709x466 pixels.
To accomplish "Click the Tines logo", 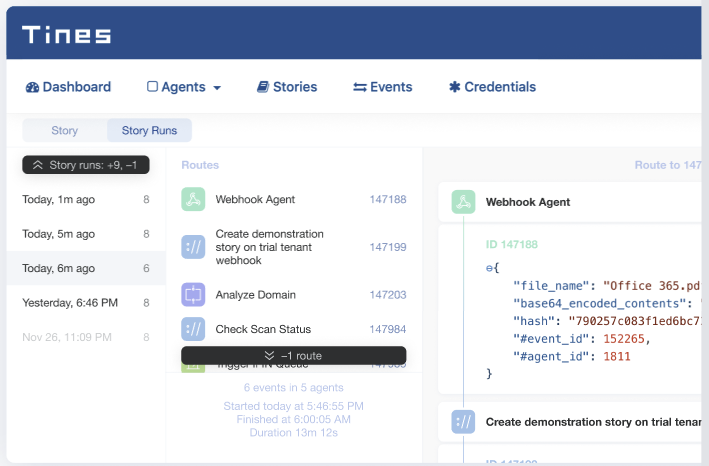I will [x=66, y=34].
